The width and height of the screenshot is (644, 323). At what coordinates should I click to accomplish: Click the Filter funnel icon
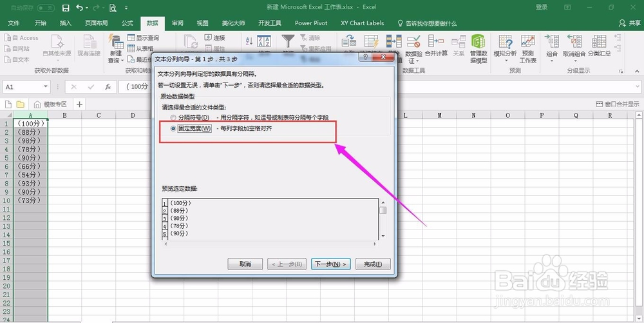(x=288, y=41)
